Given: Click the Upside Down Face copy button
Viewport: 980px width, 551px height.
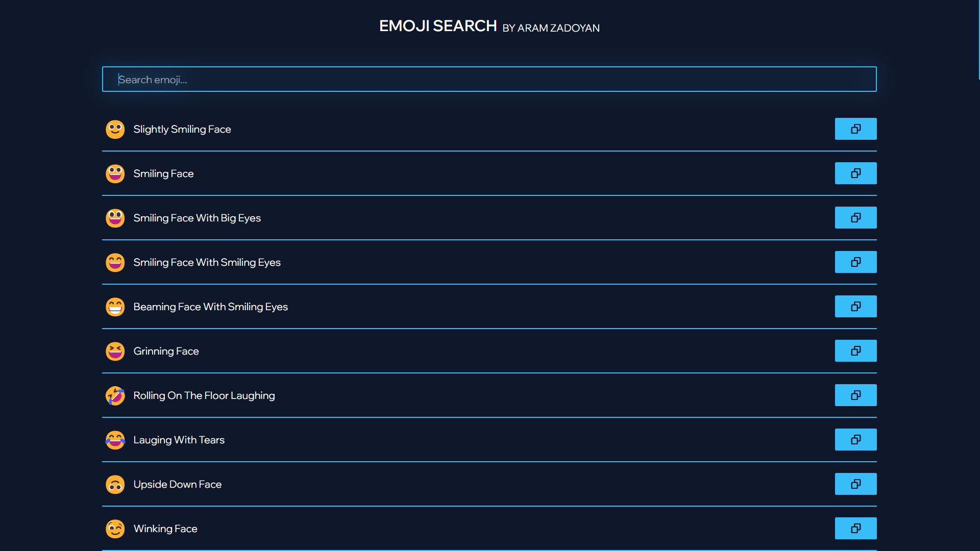Looking at the screenshot, I should [855, 484].
